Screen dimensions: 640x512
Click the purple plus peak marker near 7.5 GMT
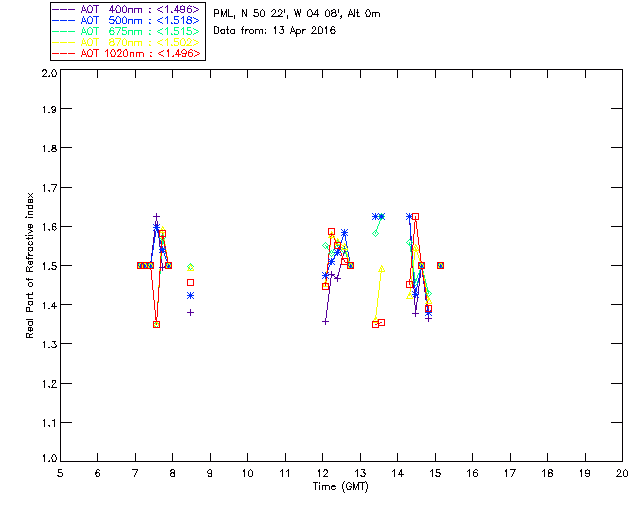click(x=156, y=217)
